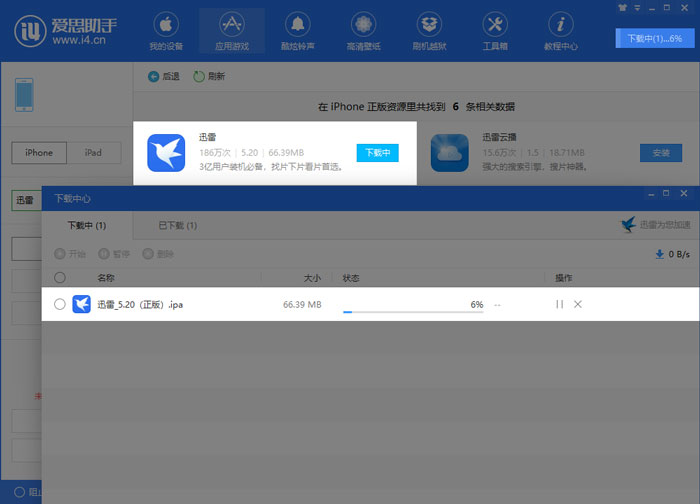Minimize the 下载中心 window
700x504 pixels.
tap(651, 194)
